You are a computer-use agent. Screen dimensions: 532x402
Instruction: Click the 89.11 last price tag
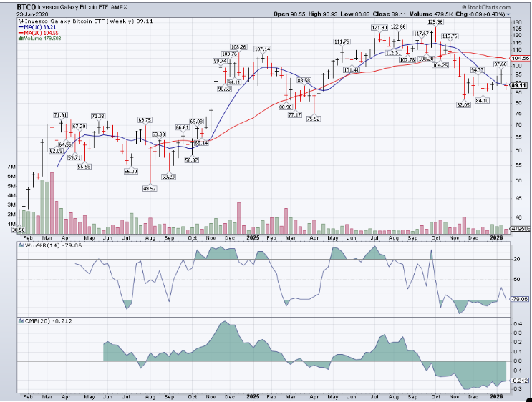(519, 84)
